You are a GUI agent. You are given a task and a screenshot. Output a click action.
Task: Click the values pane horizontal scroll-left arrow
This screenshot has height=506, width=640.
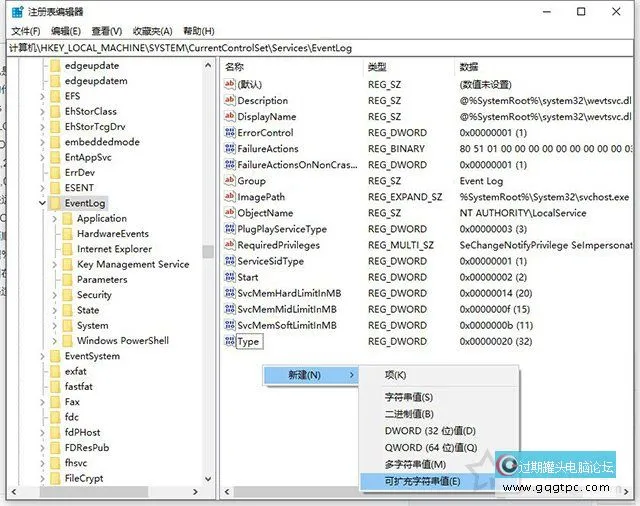point(227,492)
